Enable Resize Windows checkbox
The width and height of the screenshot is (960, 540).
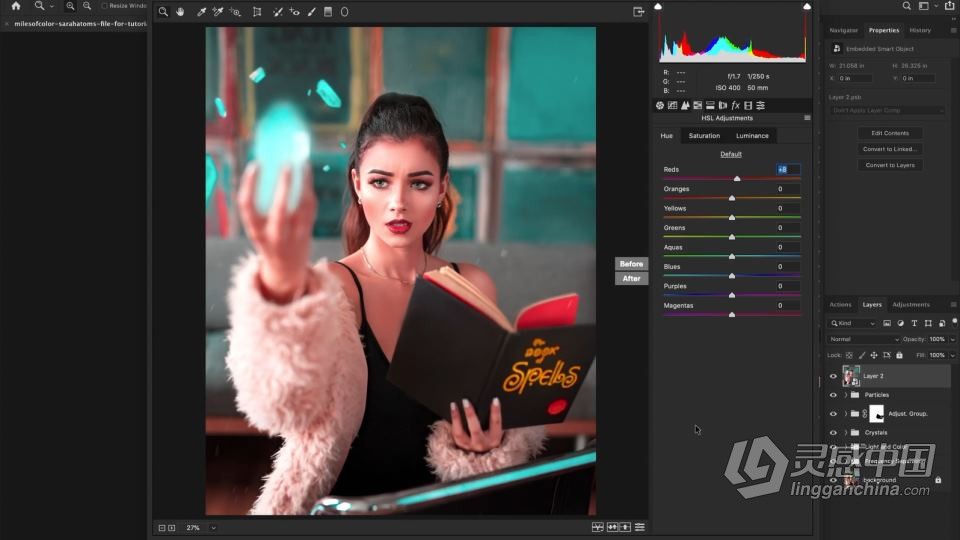click(104, 6)
